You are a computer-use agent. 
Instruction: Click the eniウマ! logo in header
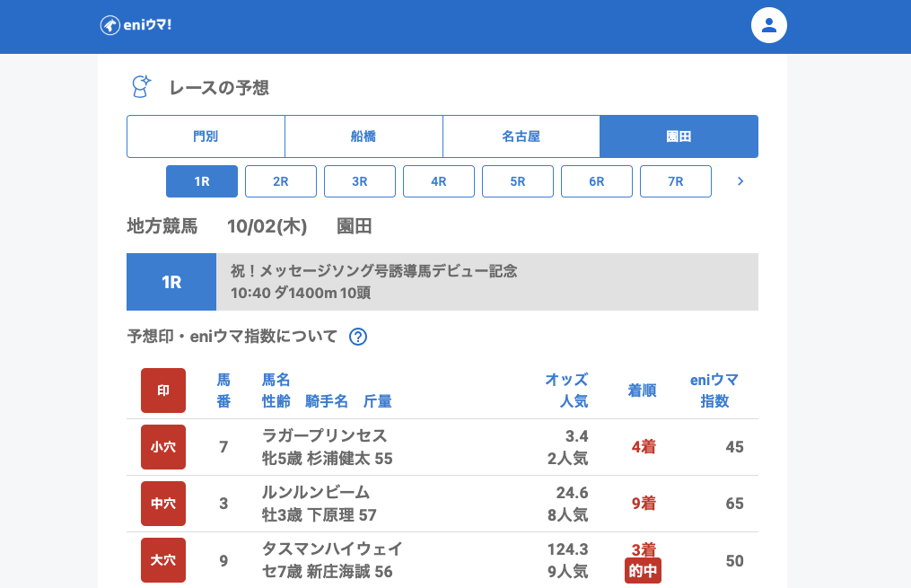pyautogui.click(x=136, y=25)
